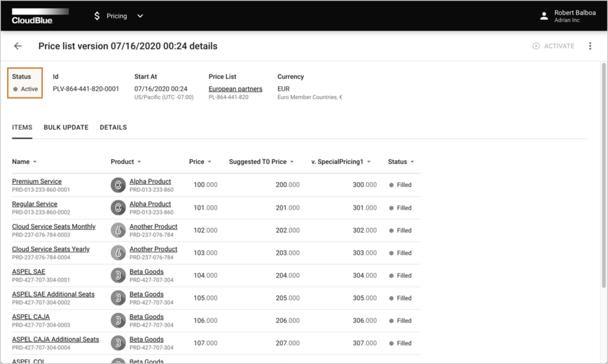Click the Alpha Product icon beside Premium Service
Screen dimensions: 608x364
pyautogui.click(x=118, y=185)
